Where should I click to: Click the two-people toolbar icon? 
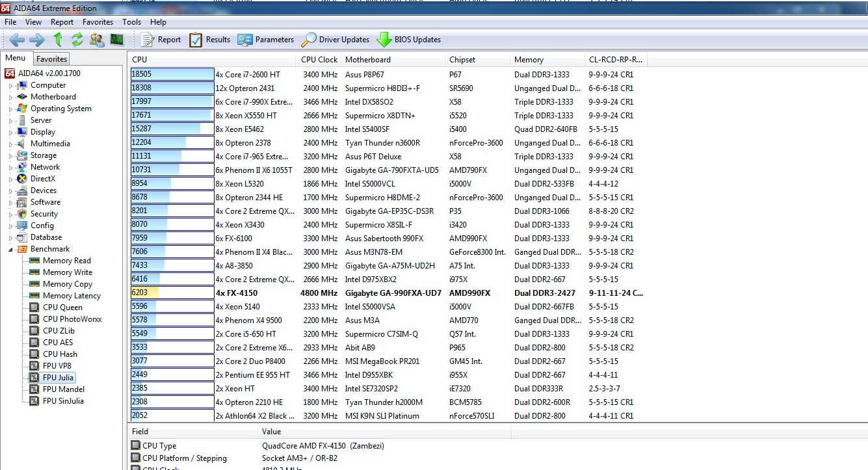point(97,40)
